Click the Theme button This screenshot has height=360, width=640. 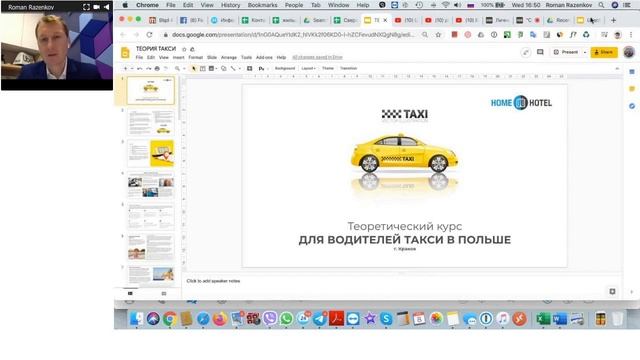pos(328,69)
